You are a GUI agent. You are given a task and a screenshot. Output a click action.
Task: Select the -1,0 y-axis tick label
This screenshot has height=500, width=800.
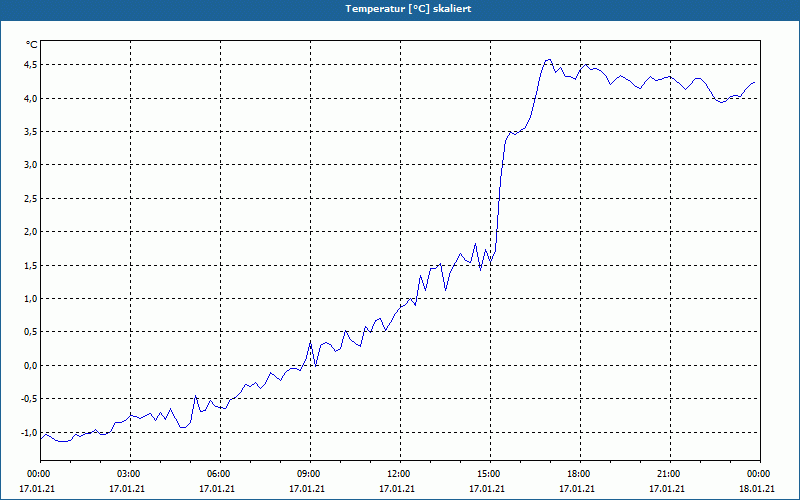[29, 432]
